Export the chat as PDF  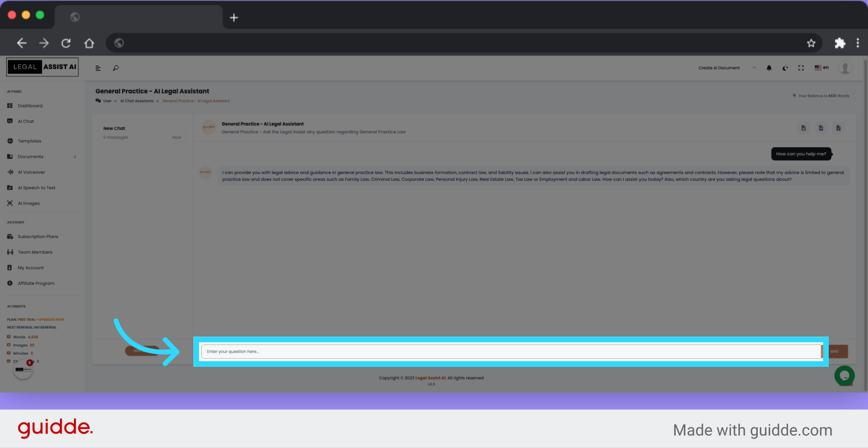pos(821,128)
